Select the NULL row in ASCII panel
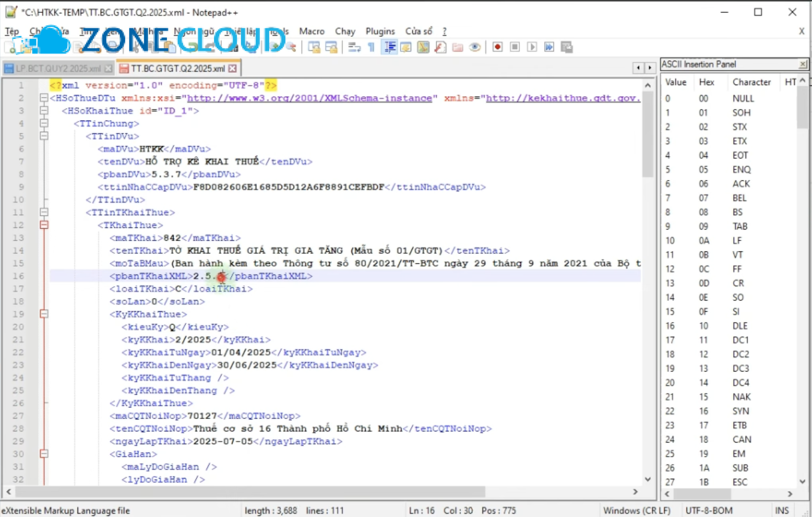 [729, 98]
